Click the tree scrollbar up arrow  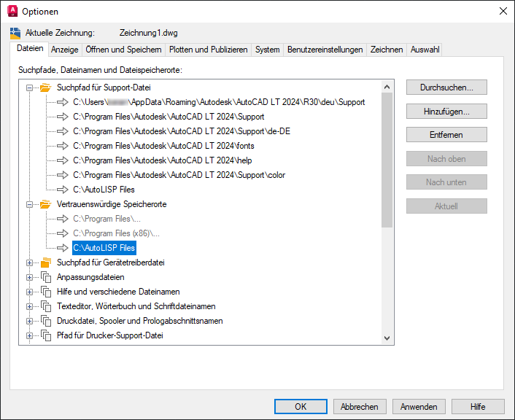click(387, 87)
